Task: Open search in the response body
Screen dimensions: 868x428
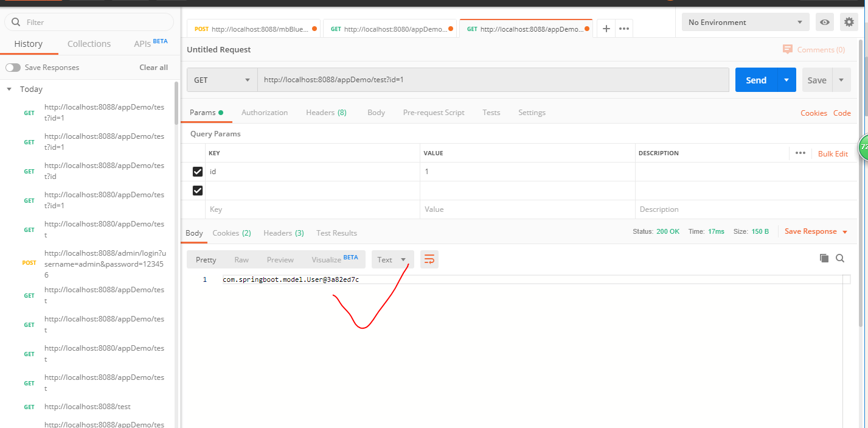Action: pos(840,258)
